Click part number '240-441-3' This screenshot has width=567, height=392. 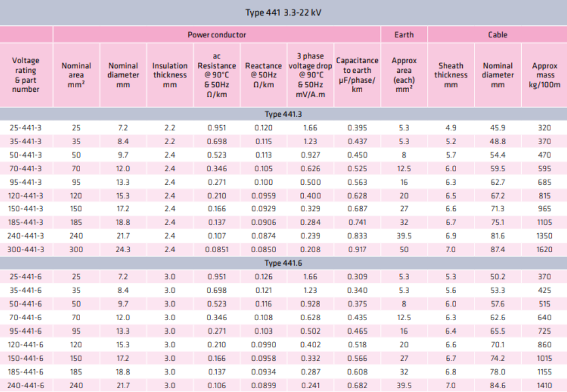coord(25,236)
